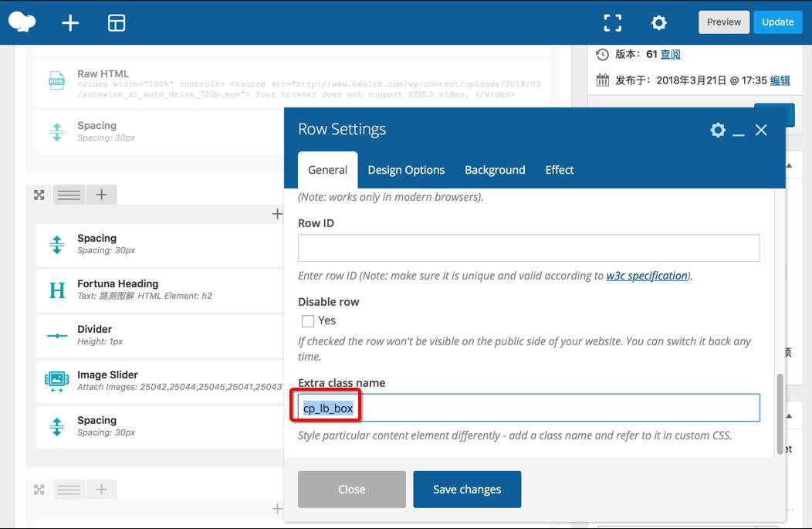
Task: Switch to the Effect tab
Action: (x=560, y=170)
